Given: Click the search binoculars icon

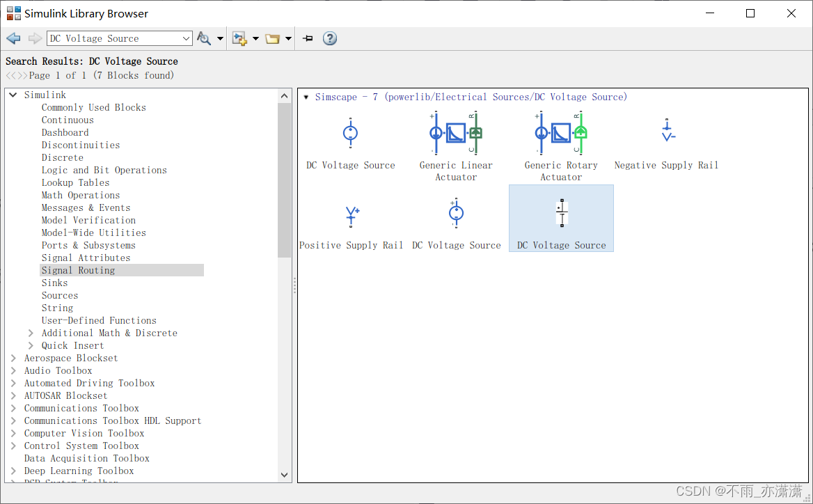Looking at the screenshot, I should point(204,38).
